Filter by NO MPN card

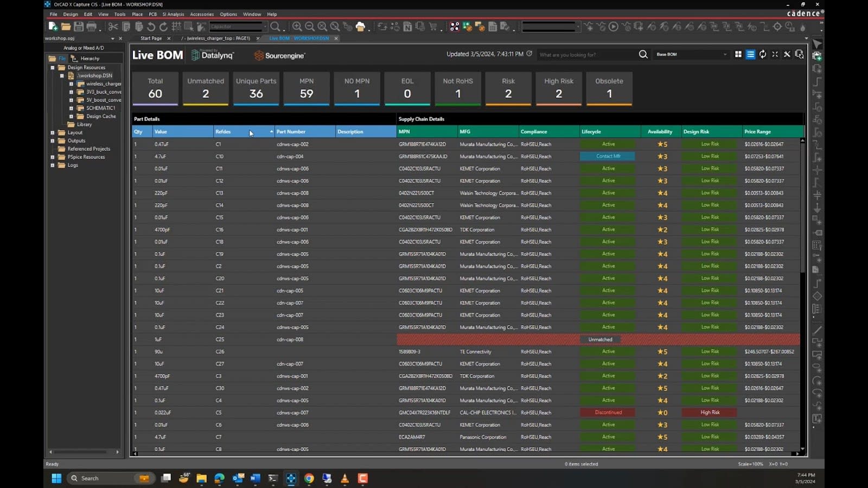357,88
